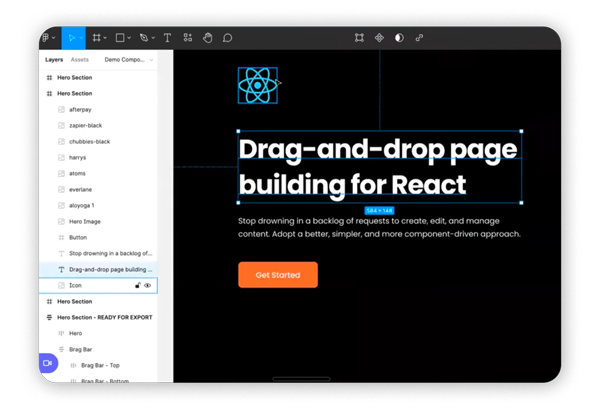The image size is (600, 409).
Task: Open the shape tools dropdown chevron
Action: 129,38
